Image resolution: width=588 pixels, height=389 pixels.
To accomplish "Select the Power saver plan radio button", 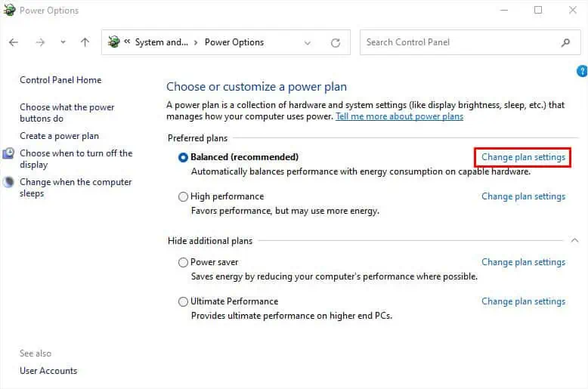I will tap(183, 262).
